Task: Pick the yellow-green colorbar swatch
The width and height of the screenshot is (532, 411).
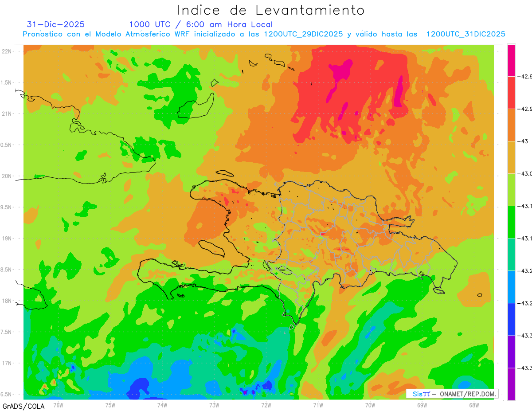Action: [512, 190]
